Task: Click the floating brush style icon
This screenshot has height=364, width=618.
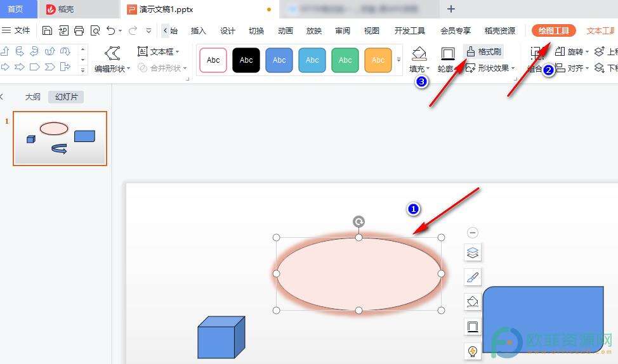Action: tap(473, 277)
